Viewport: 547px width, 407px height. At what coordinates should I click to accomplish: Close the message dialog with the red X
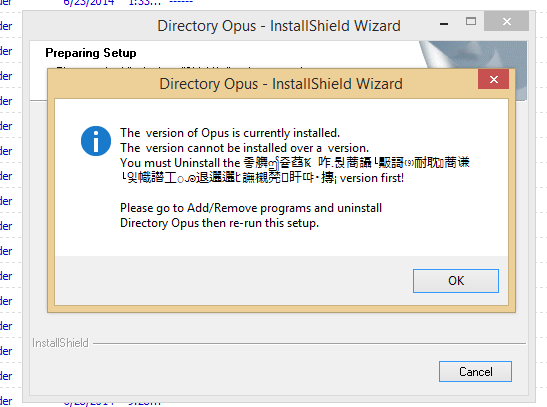pos(493,80)
